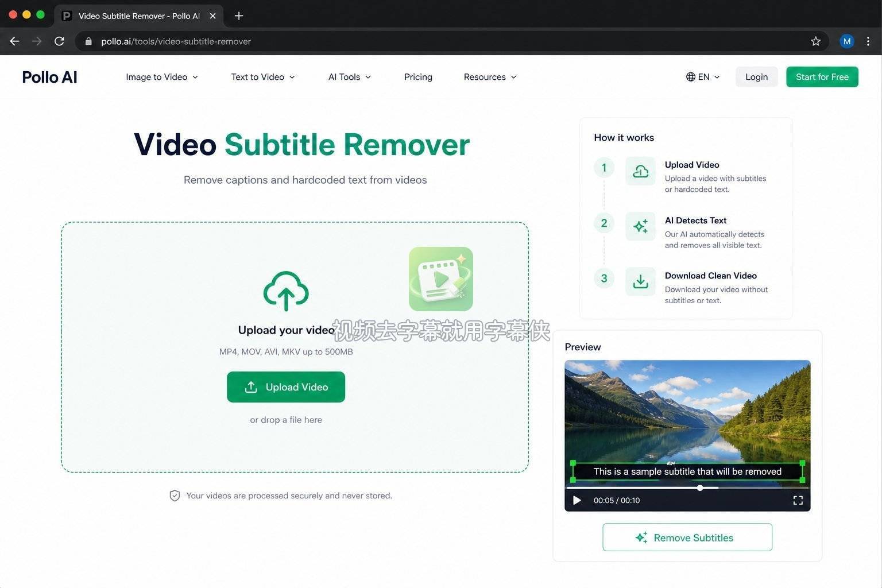Viewport: 882px width, 588px height.
Task: Click the cloud upload icon in drop zone
Action: tap(286, 291)
